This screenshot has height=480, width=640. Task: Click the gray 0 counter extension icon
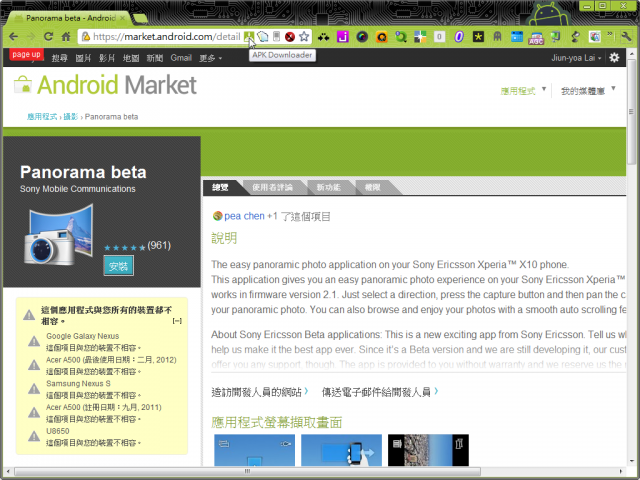(x=439, y=37)
